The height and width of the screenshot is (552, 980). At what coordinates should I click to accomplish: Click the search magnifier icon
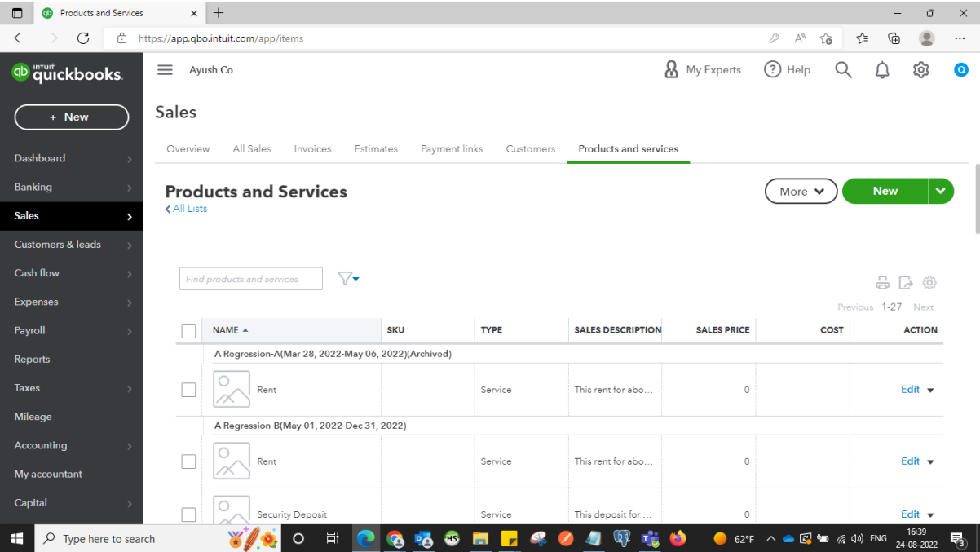[843, 70]
